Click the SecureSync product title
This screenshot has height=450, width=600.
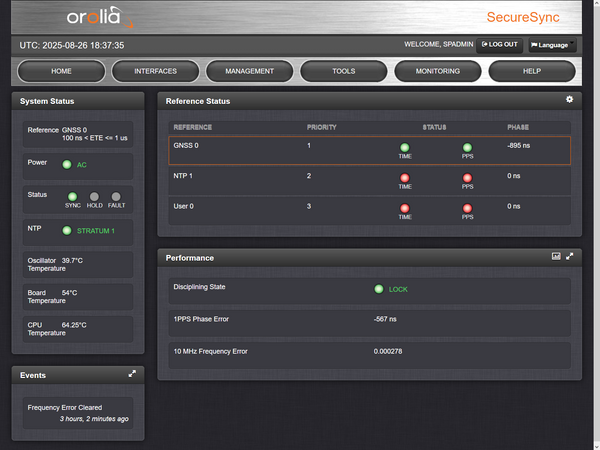click(x=523, y=17)
